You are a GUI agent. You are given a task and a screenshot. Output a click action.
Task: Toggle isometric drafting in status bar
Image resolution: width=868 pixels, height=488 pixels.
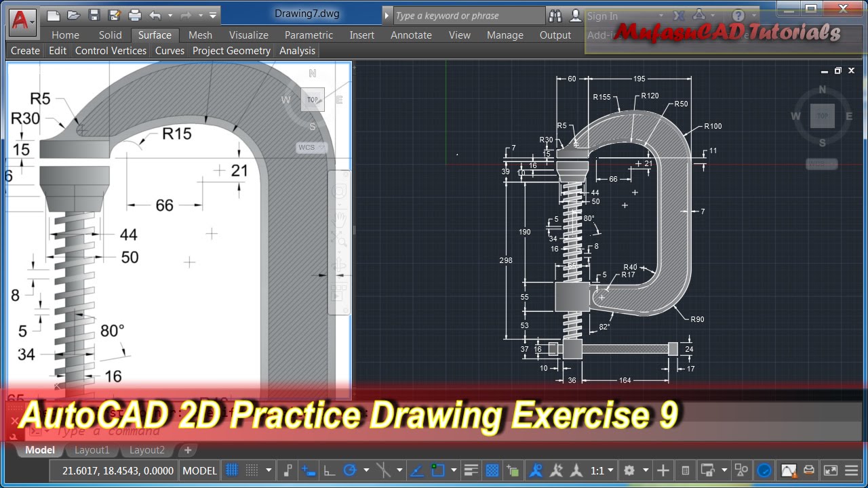382,470
